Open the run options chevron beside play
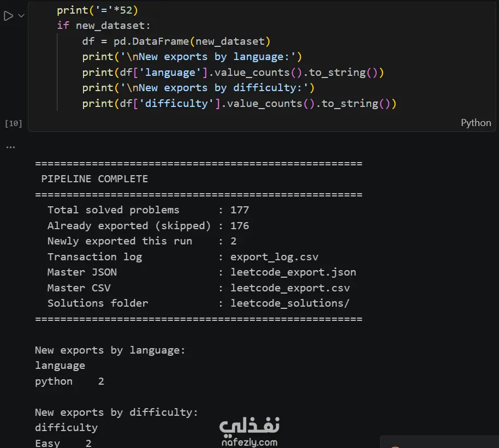Screen dimensions: 499x448 pos(21,16)
